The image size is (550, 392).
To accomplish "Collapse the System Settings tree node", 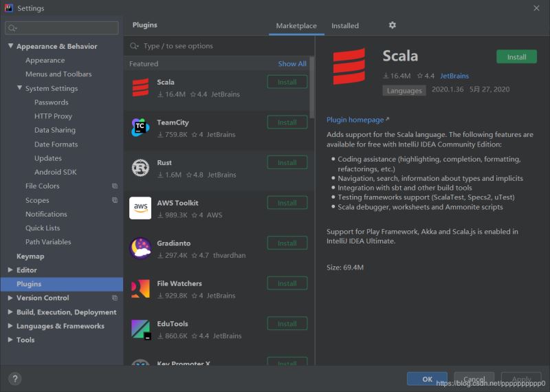I will pyautogui.click(x=19, y=89).
